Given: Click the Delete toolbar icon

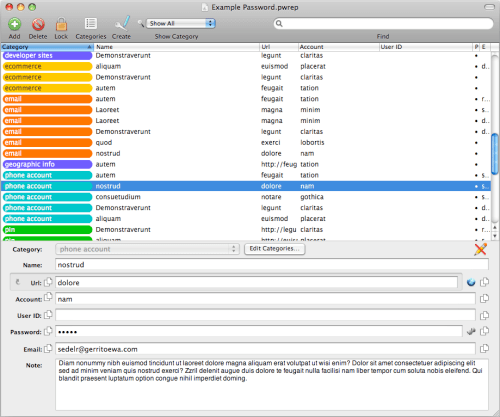Looking at the screenshot, I should [38, 24].
